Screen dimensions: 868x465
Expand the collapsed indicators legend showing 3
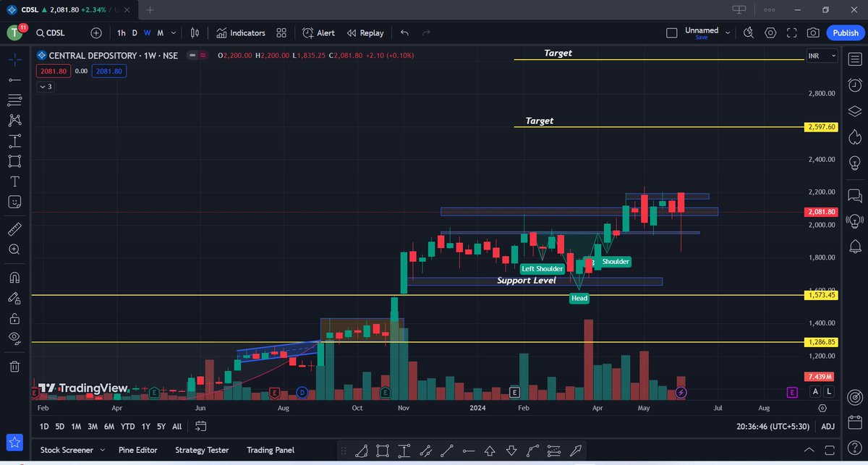(46, 87)
